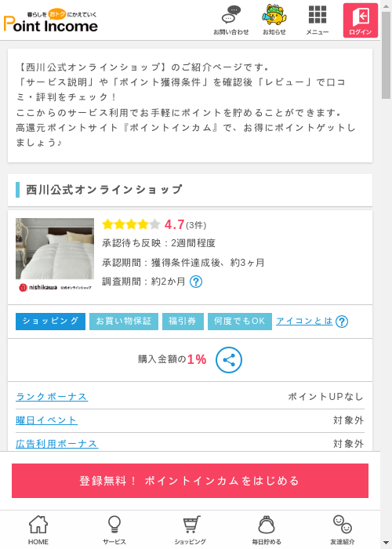Select the blue ショッピング category tag

[x=50, y=322]
